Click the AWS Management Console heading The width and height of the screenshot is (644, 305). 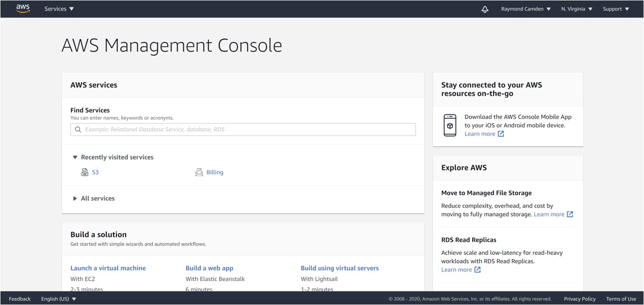coord(171,46)
